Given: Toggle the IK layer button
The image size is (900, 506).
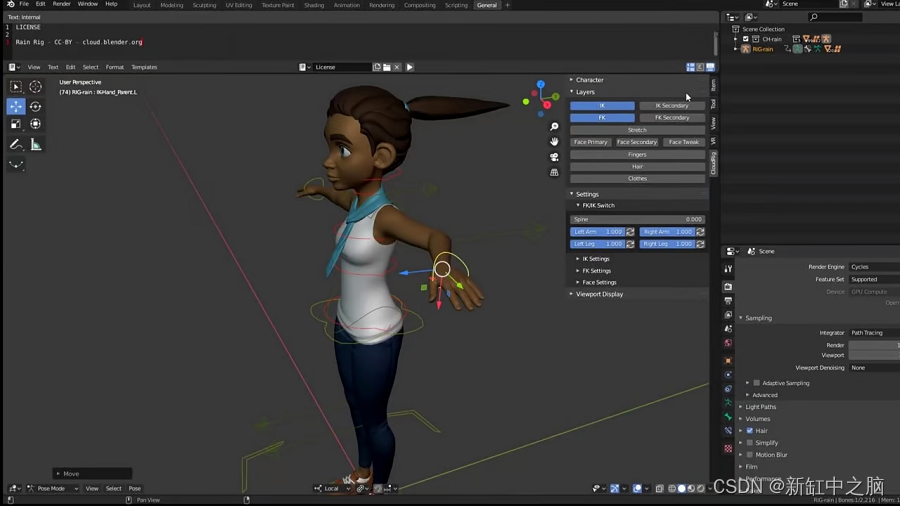Looking at the screenshot, I should [602, 106].
